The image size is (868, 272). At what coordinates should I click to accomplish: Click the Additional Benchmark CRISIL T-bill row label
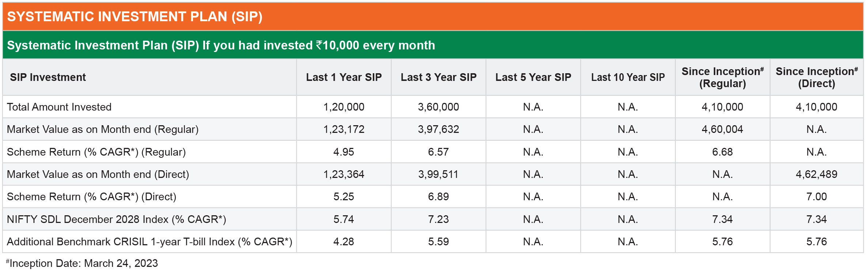(x=149, y=242)
